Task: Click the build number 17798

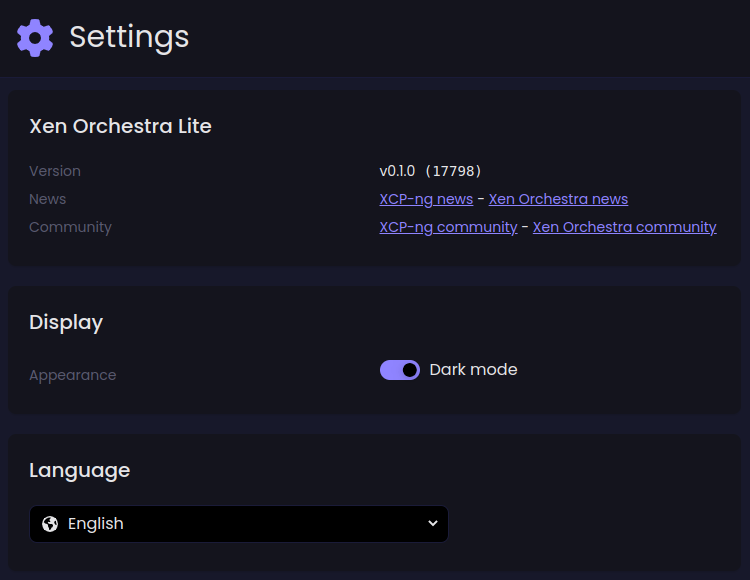Action: point(453,171)
